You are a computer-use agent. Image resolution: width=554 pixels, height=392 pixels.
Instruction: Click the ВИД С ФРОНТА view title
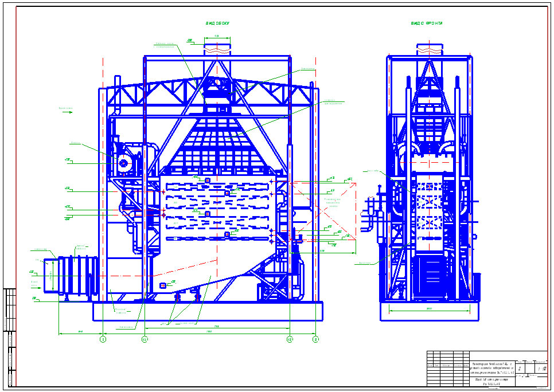pos(427,23)
